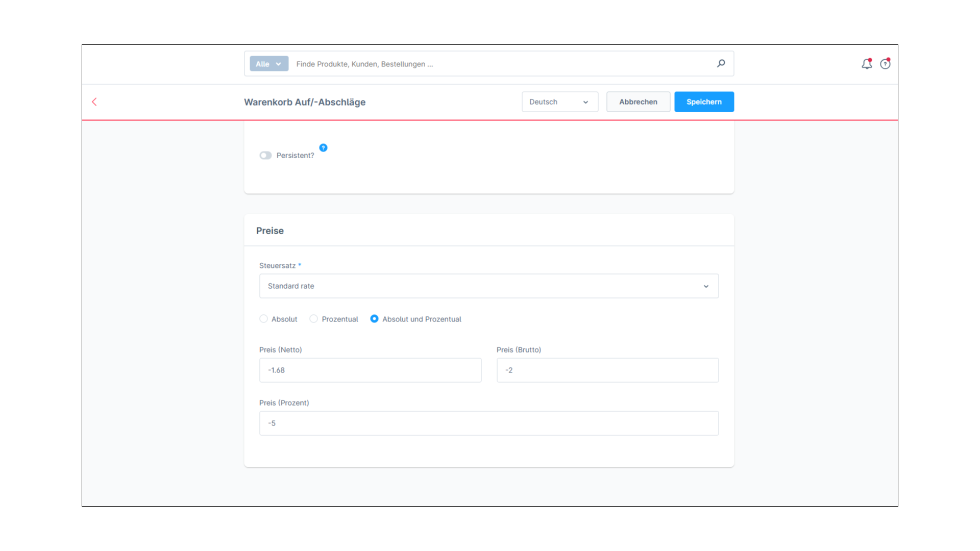
Task: Click the search/magnifier icon
Action: click(721, 63)
